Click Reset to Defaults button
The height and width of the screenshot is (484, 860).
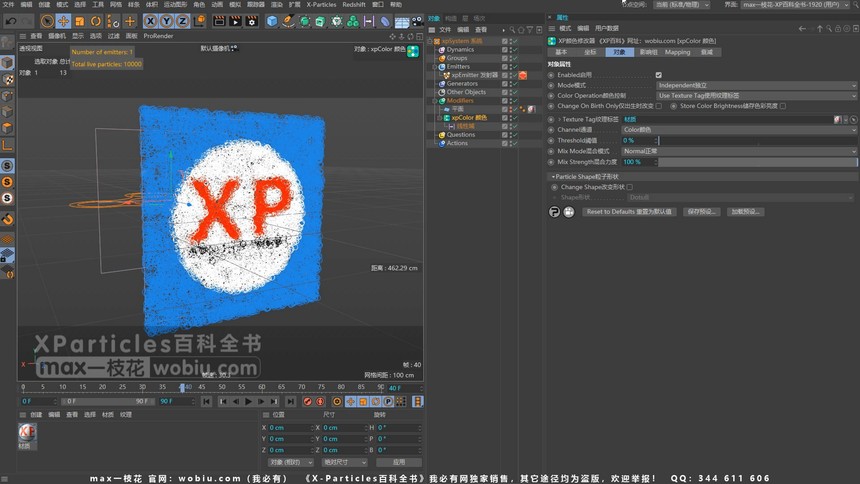coord(629,212)
